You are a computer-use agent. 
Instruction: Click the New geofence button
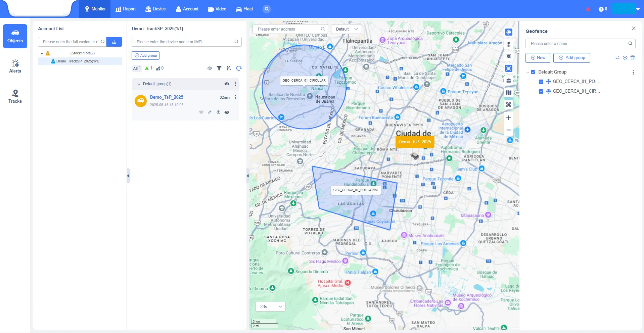[538, 58]
